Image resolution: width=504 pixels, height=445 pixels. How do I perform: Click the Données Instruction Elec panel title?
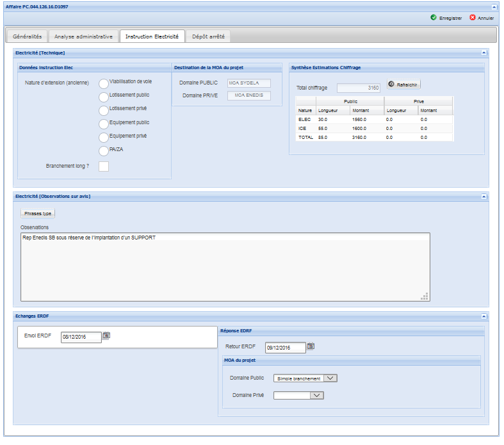coord(46,67)
